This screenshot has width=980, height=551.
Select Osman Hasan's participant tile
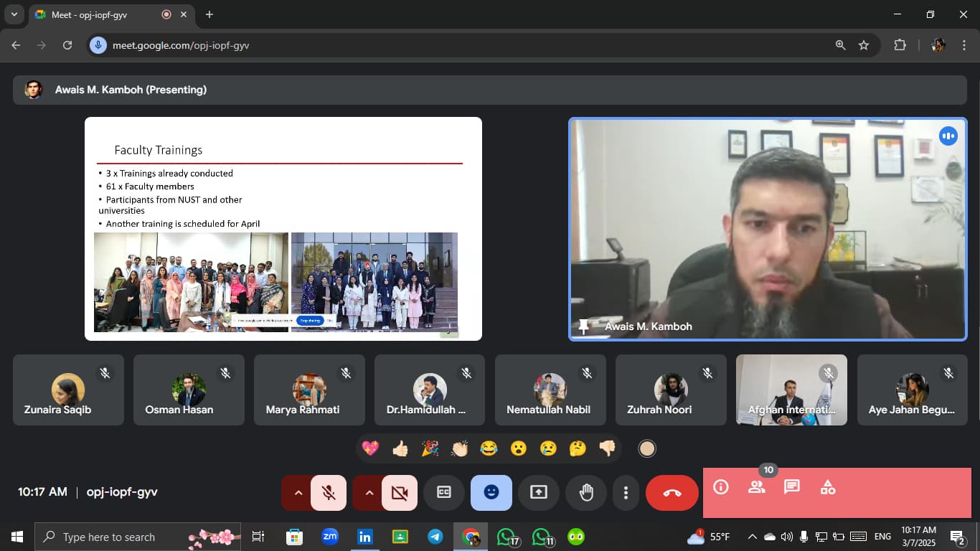(x=189, y=390)
